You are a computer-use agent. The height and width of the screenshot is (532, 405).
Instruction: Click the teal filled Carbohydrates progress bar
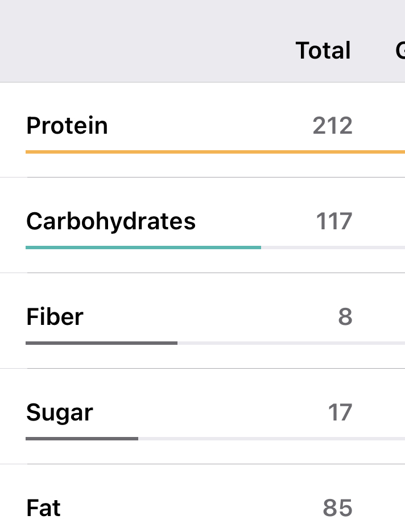tap(143, 248)
